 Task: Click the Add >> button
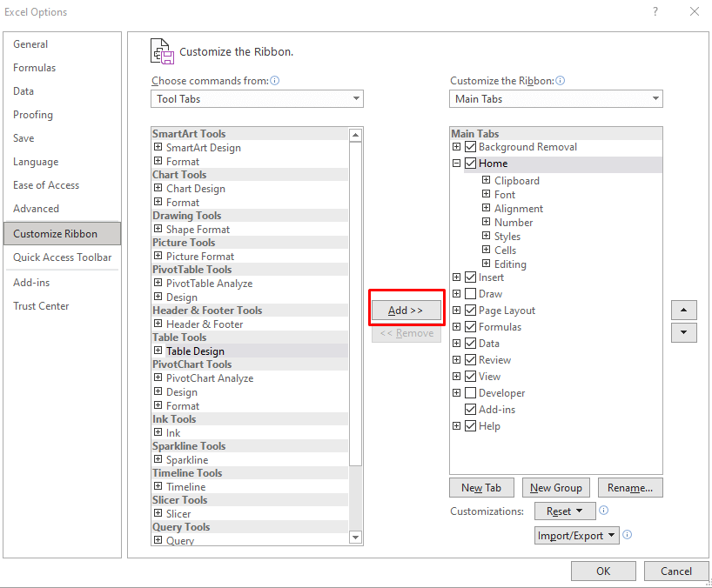coord(406,311)
